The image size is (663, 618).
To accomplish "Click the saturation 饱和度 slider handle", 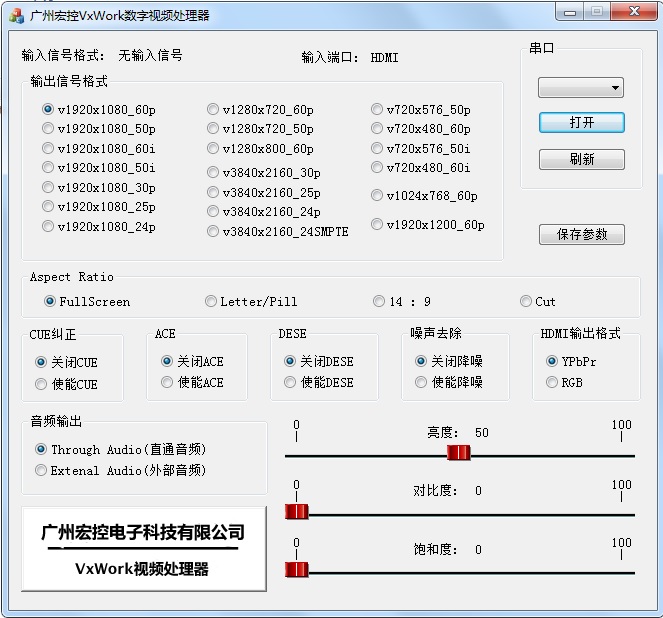I will click(x=297, y=570).
